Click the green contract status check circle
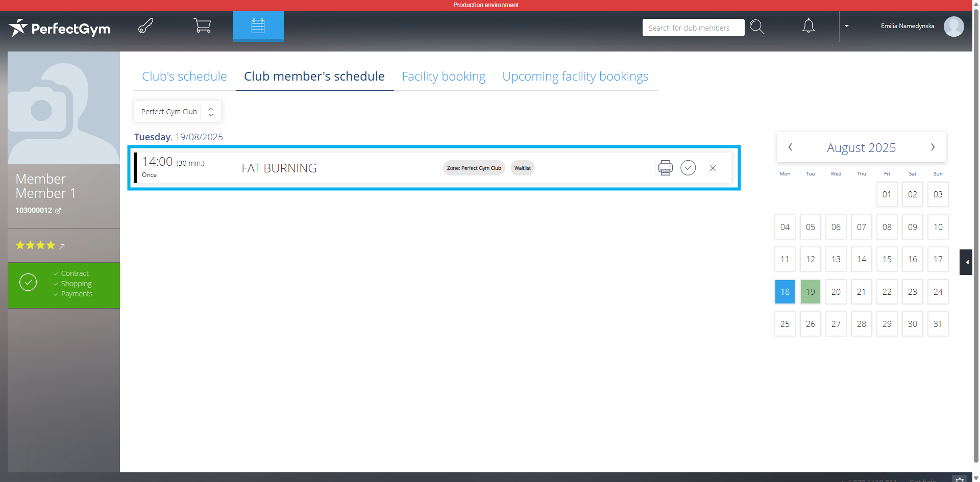Image resolution: width=980 pixels, height=482 pixels. coord(28,282)
